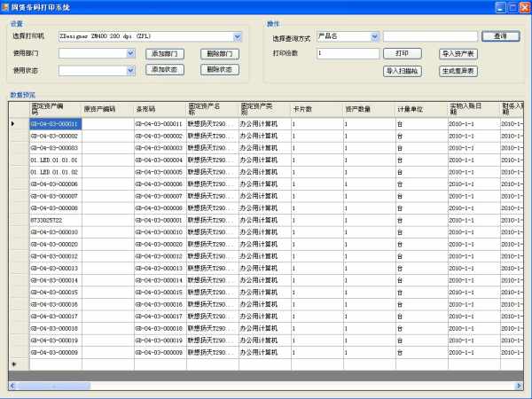
Task: Click the 查询 search button
Action: click(x=500, y=36)
